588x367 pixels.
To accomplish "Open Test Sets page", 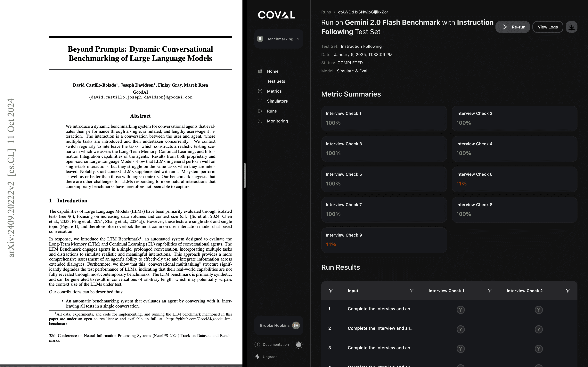I will pos(276,81).
